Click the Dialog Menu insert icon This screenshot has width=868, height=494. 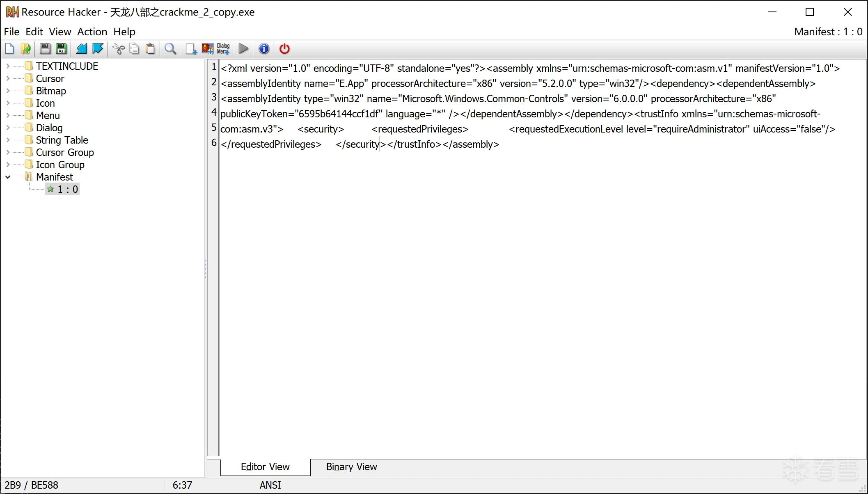tap(223, 49)
